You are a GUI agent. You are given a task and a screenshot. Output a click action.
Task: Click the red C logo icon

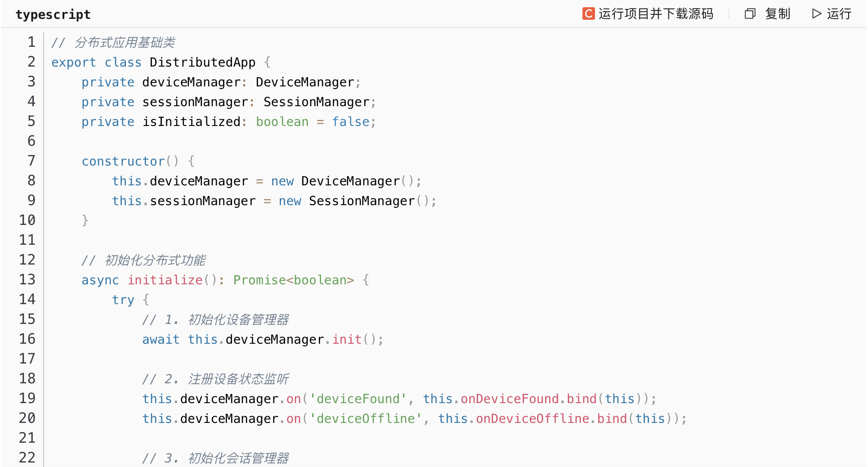point(588,14)
